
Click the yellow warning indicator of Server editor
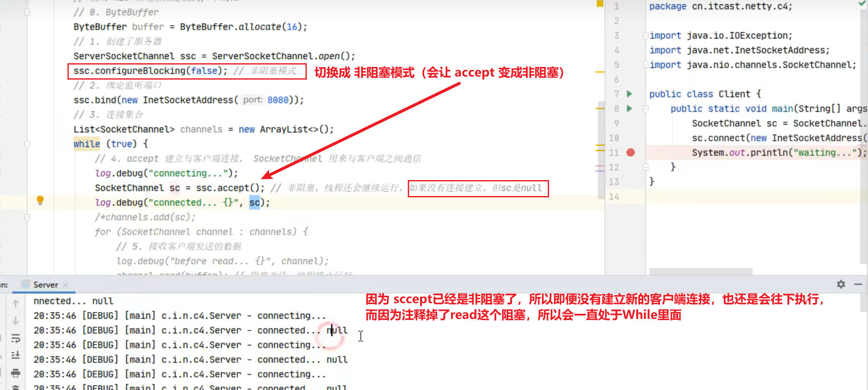coord(600,3)
